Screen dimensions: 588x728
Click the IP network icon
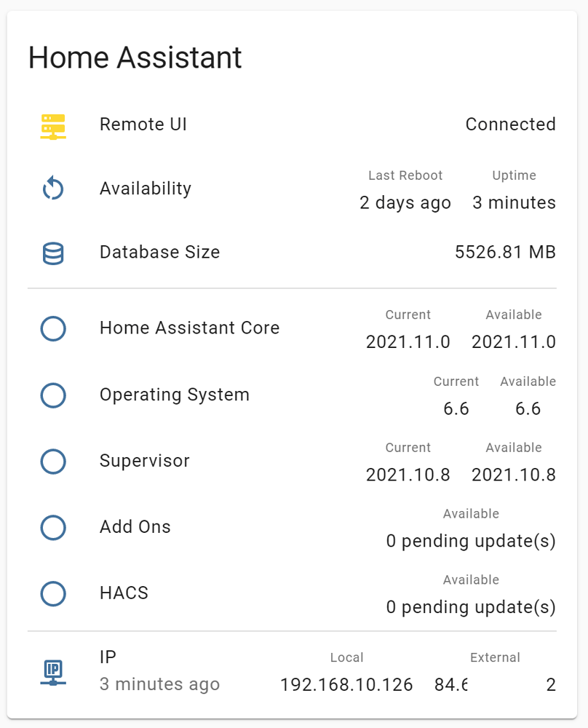(x=53, y=672)
